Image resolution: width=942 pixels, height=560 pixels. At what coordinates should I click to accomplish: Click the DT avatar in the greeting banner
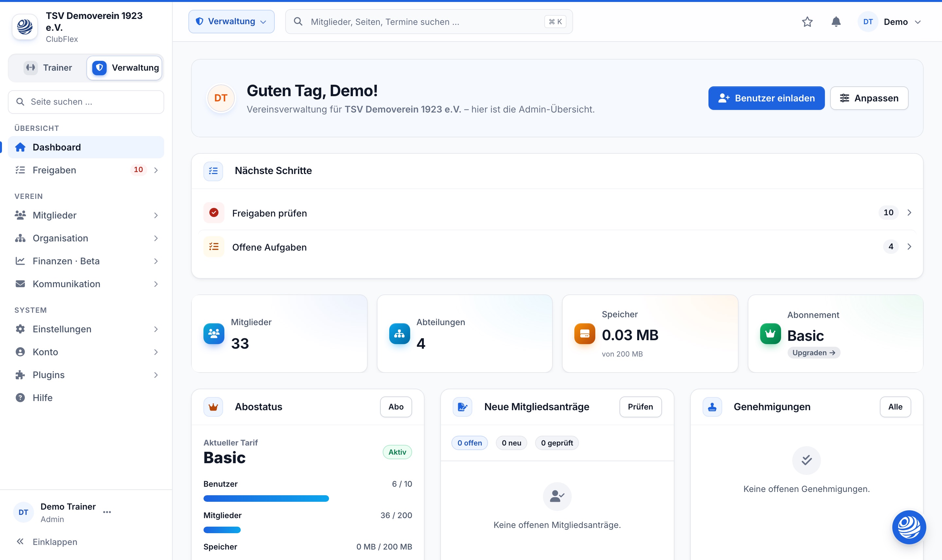click(221, 98)
